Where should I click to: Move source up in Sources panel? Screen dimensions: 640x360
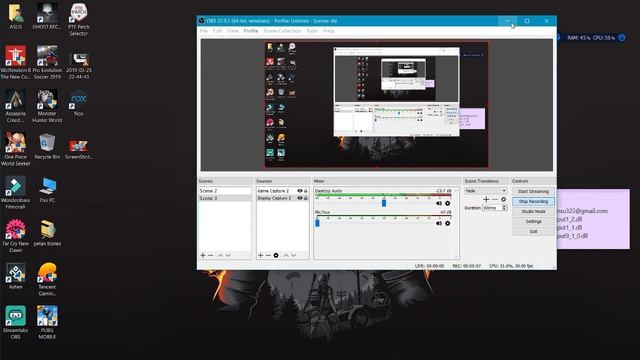click(x=286, y=255)
